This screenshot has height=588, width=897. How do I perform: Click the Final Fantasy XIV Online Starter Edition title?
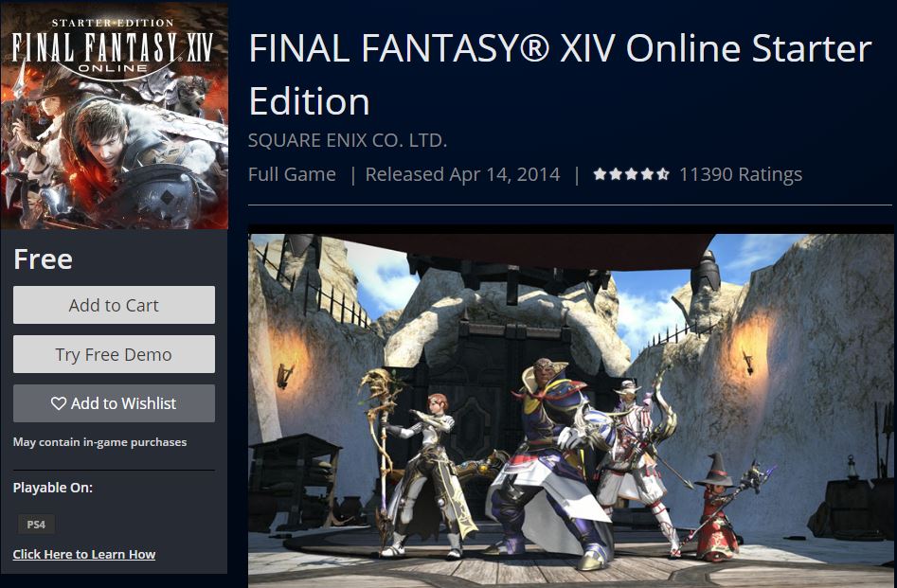[x=560, y=75]
